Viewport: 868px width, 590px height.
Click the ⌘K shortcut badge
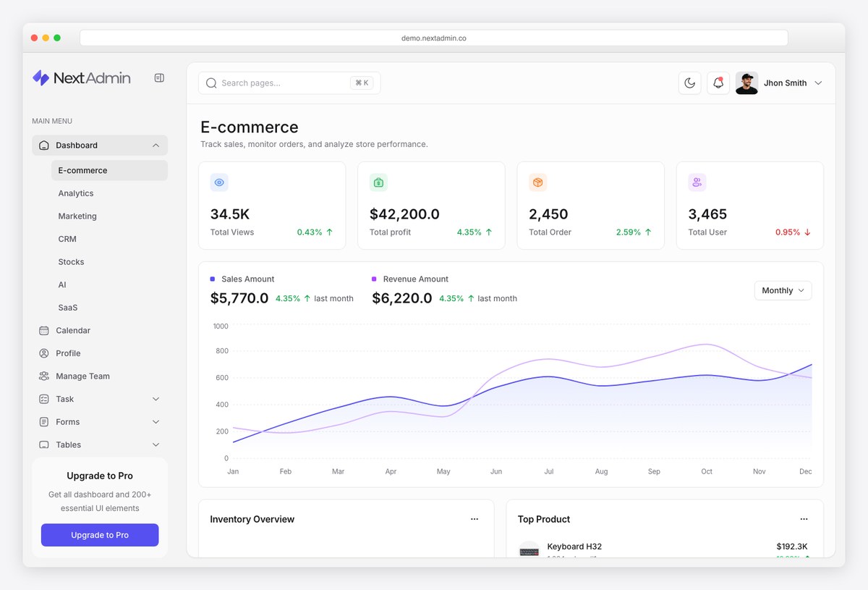point(362,83)
